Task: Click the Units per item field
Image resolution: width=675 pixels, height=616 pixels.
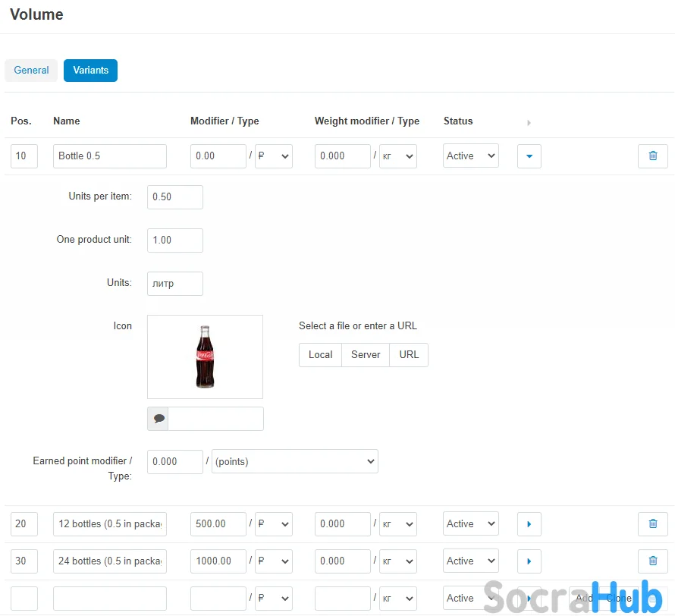Action: click(174, 197)
